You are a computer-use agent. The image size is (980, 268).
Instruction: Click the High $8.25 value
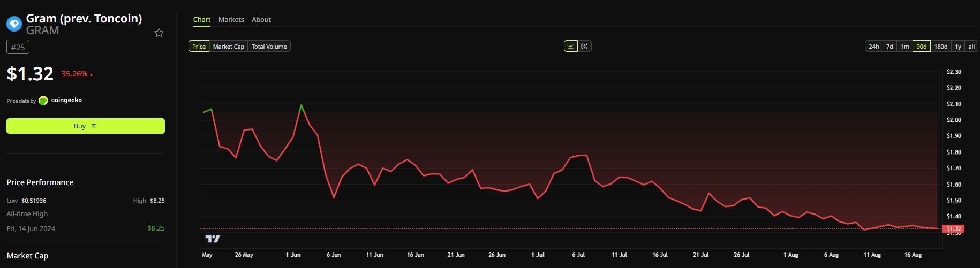[x=157, y=201]
